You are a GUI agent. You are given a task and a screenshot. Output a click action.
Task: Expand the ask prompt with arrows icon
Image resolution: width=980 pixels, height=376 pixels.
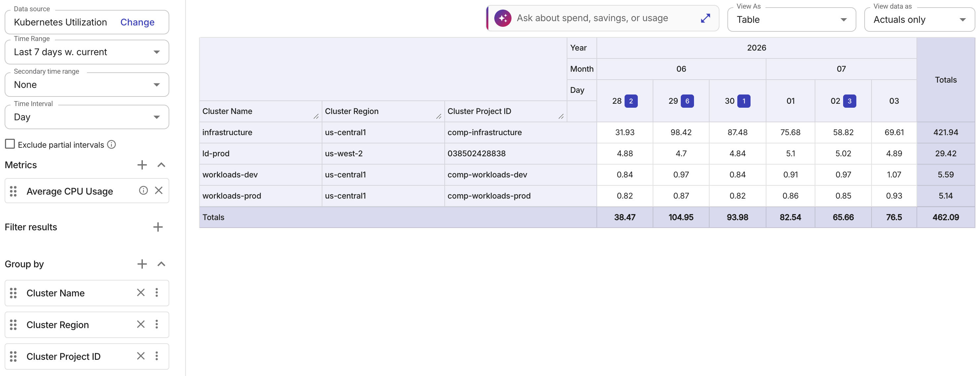tap(705, 18)
